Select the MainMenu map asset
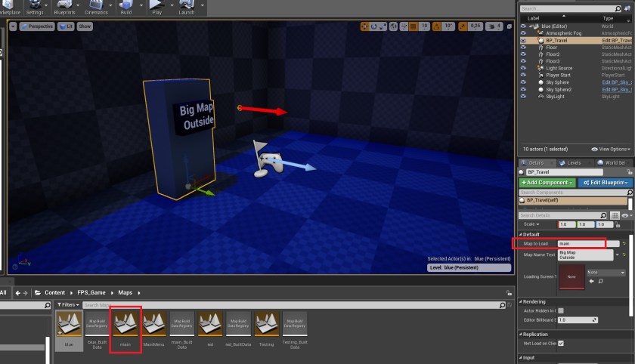 pyautogui.click(x=154, y=325)
